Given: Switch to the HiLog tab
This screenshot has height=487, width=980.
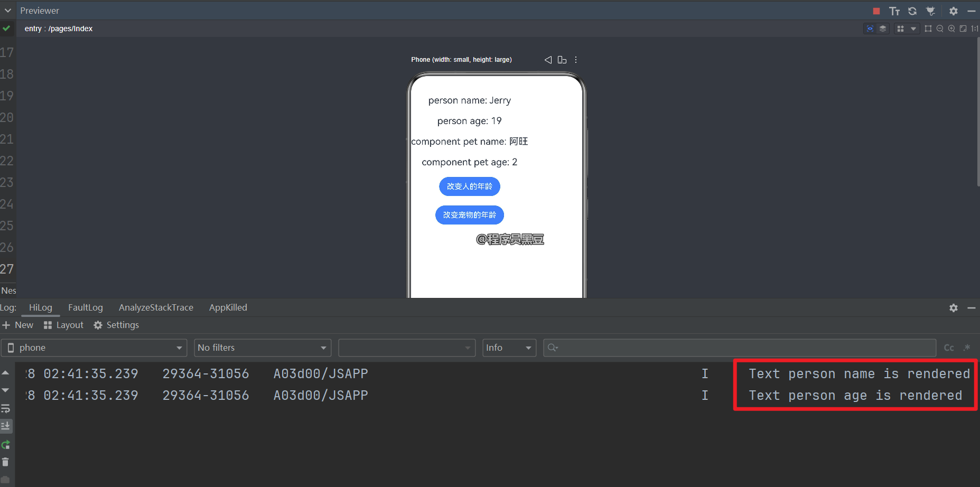Looking at the screenshot, I should click(41, 307).
